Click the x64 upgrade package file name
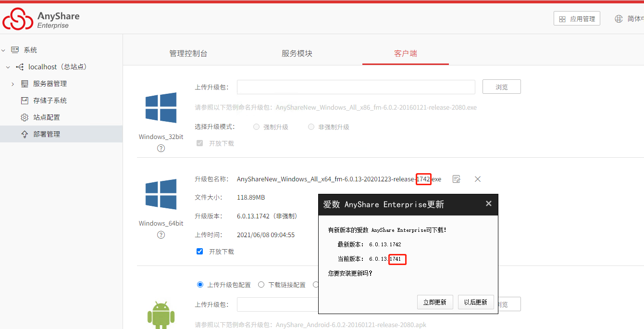Viewport: 644px width, 329px height. 339,179
